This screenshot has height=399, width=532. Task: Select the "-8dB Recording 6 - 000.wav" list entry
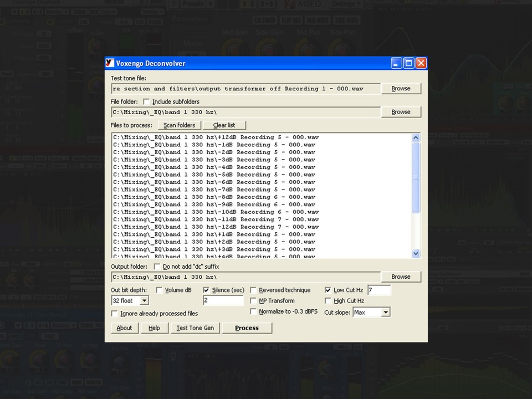tap(214, 197)
